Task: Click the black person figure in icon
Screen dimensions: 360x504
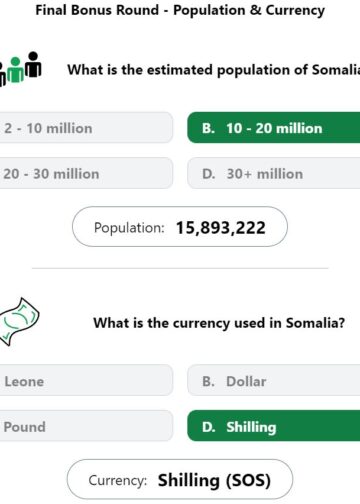Action: (33, 64)
